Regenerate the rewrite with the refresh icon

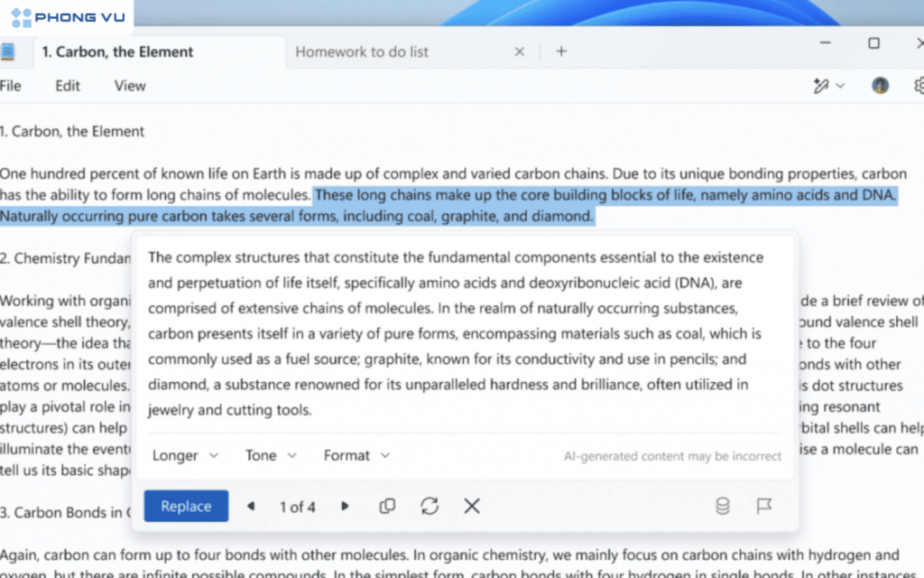pos(430,507)
